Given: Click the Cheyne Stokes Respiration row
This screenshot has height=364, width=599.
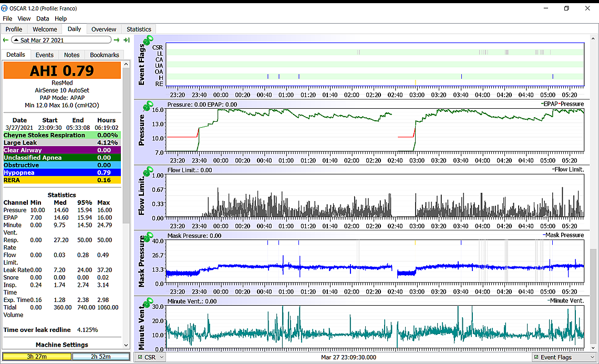Looking at the screenshot, I should [62, 135].
